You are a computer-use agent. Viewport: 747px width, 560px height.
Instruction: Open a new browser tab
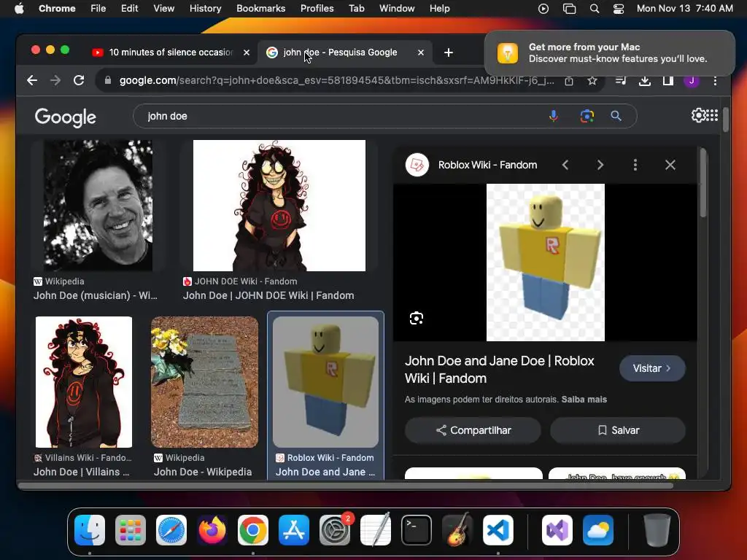(449, 52)
